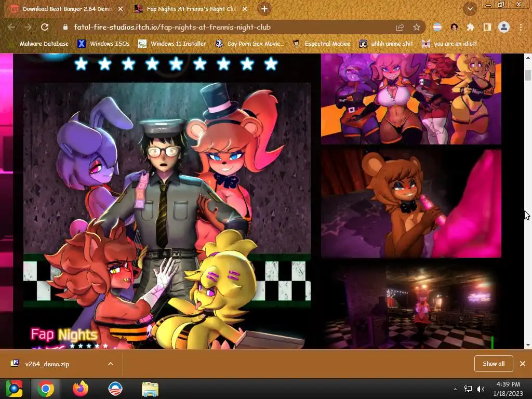The image size is (532, 399).
Task: Bookmark this page with the star icon
Action: point(417,28)
